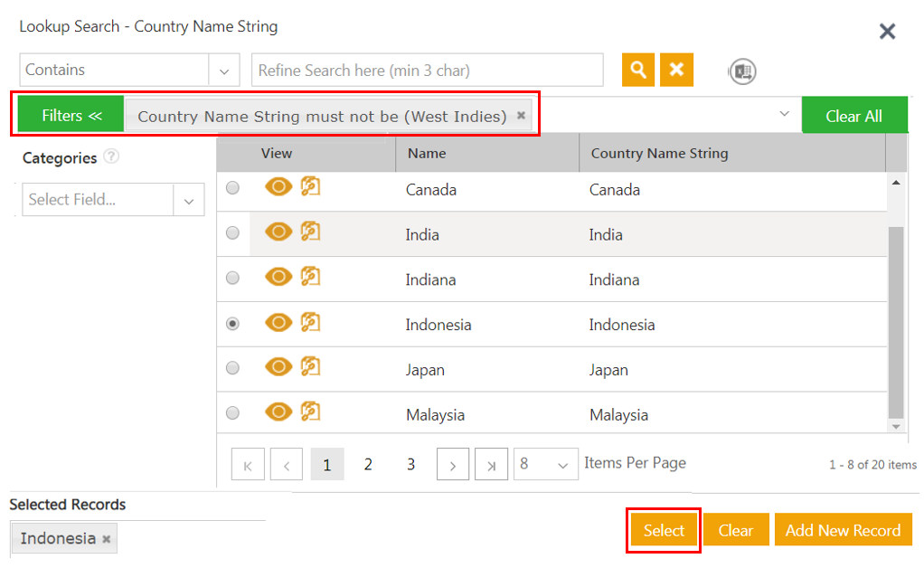Remove the West Indies filter tag
This screenshot has height=568, width=924.
(x=521, y=116)
